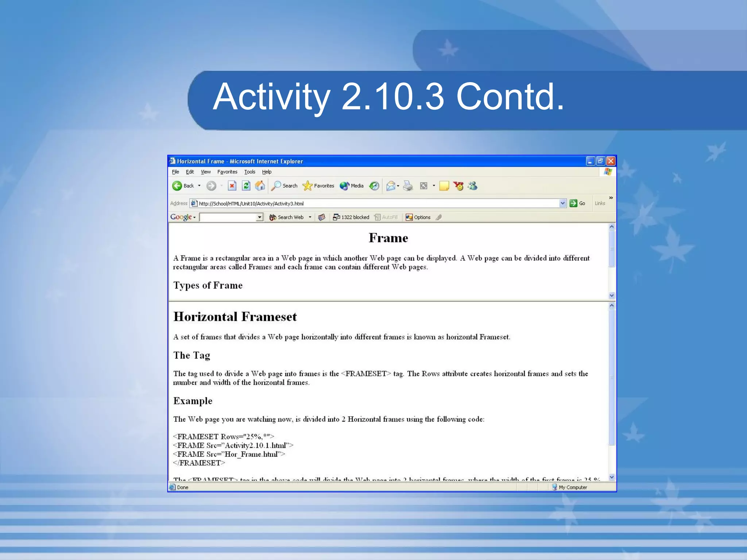Image resolution: width=747 pixels, height=560 pixels.
Task: Click in the address URL field
Action: click(378, 203)
